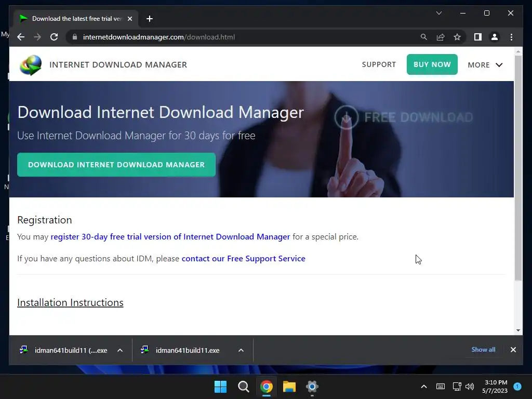Click the volume speaker tray icon
Screen dimensions: 532x399
[x=470, y=387]
